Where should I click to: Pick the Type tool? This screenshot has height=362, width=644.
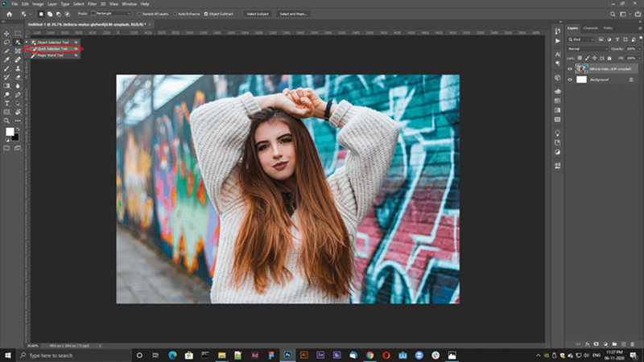point(6,103)
